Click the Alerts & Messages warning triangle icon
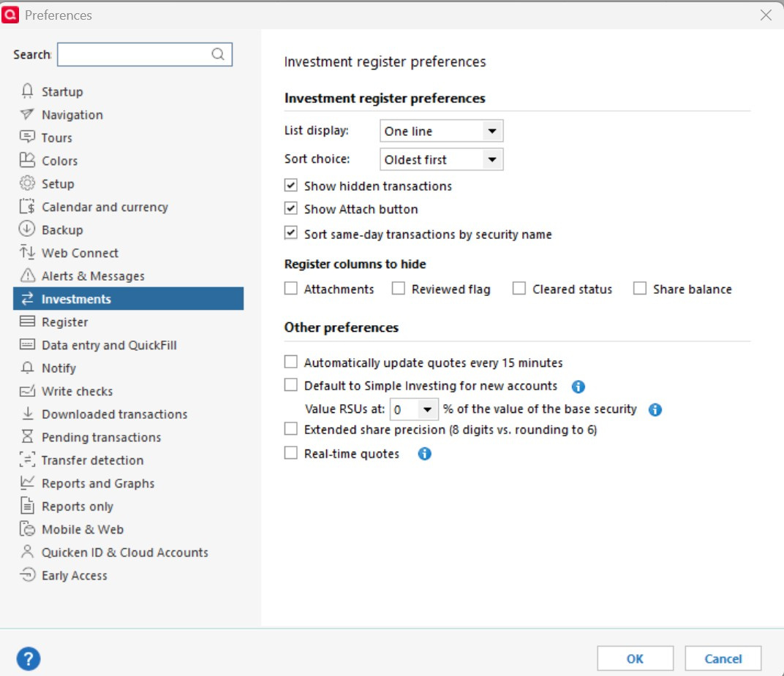This screenshot has width=784, height=676. (x=28, y=276)
